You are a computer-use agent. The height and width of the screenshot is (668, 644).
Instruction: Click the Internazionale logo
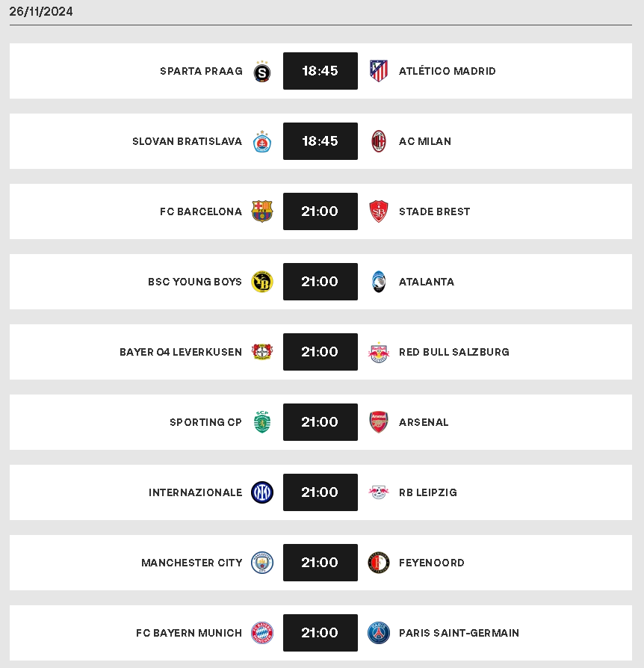(262, 492)
